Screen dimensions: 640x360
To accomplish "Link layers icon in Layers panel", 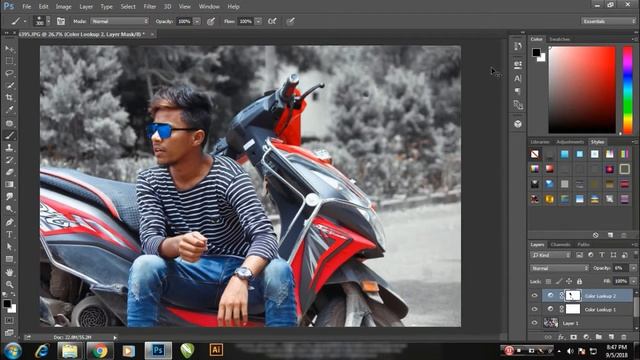I will (x=549, y=337).
